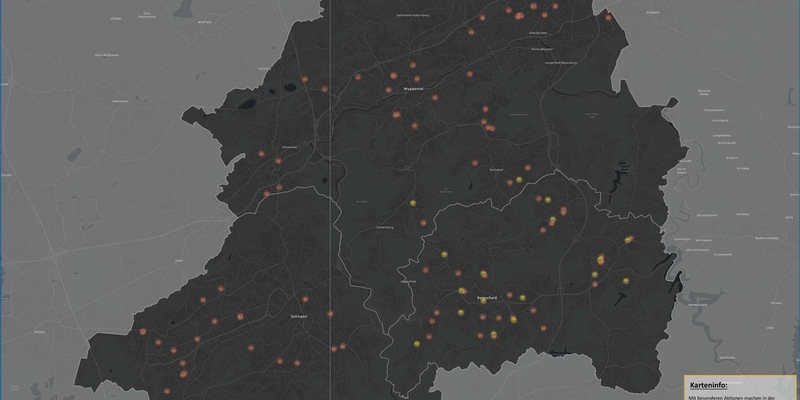Click yellow marker immediately left of Remscheid label
800x400 pixels.
tap(463, 291)
